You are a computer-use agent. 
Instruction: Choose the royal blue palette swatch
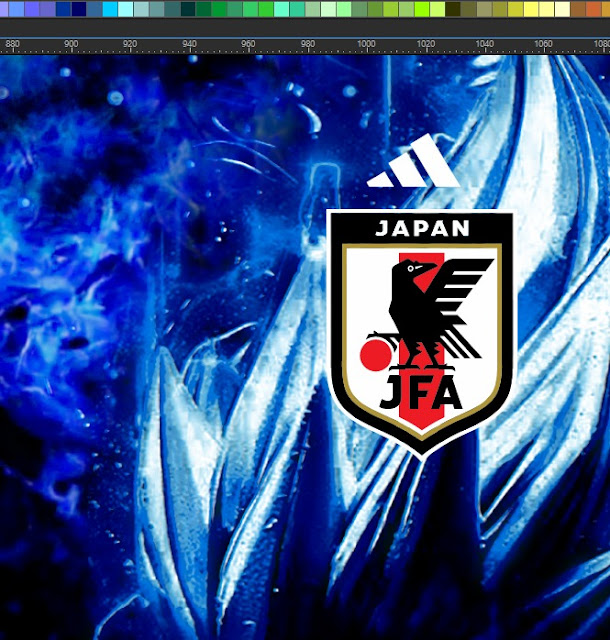(63, 9)
